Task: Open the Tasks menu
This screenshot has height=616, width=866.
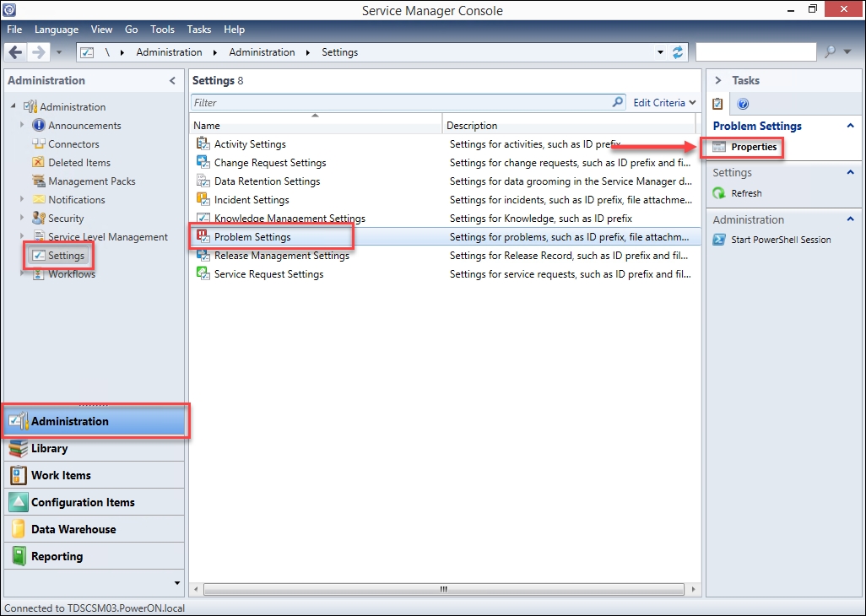Action: click(x=199, y=30)
